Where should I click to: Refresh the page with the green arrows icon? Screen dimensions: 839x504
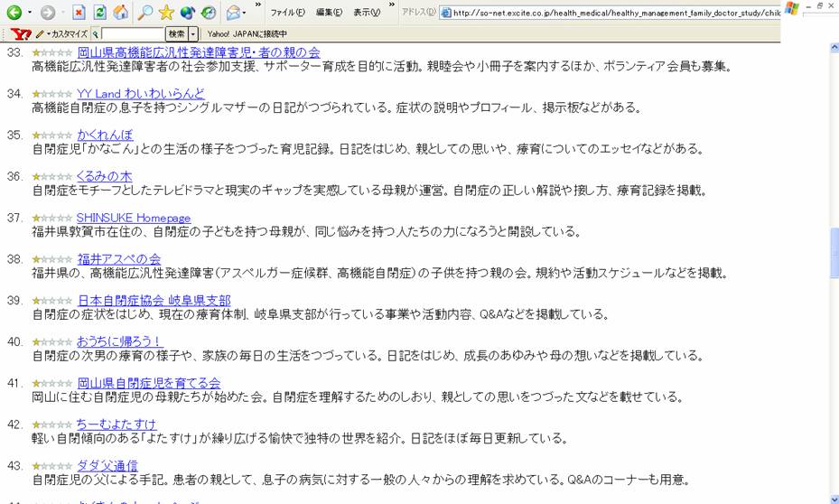tap(99, 12)
